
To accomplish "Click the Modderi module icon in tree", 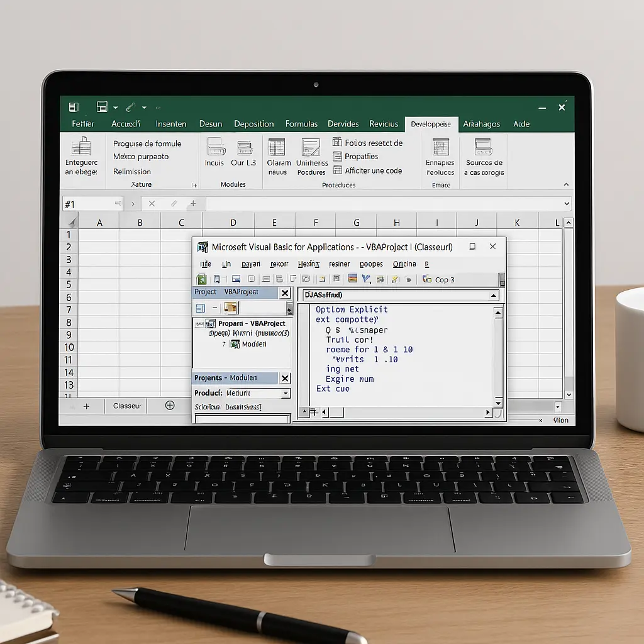I will click(x=235, y=344).
